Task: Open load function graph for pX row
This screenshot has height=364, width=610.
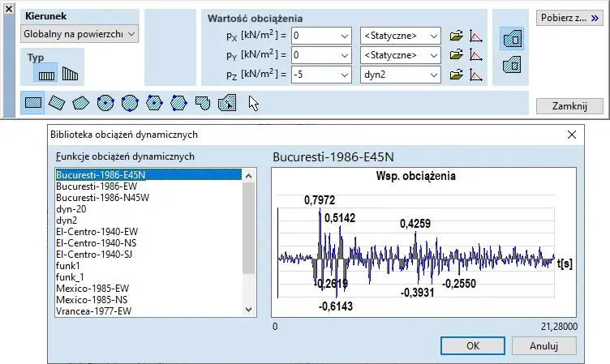Action: click(x=476, y=36)
